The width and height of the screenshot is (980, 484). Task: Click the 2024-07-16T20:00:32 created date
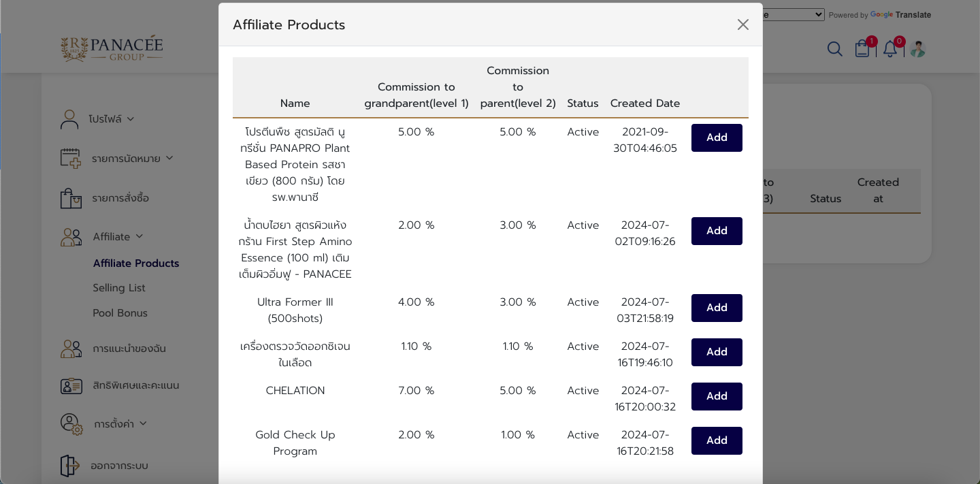tap(645, 399)
